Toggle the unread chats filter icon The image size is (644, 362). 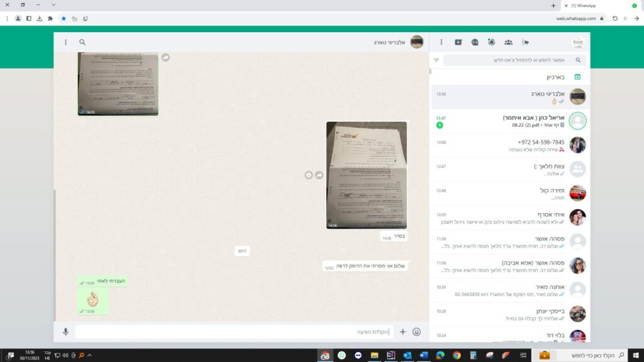436,60
